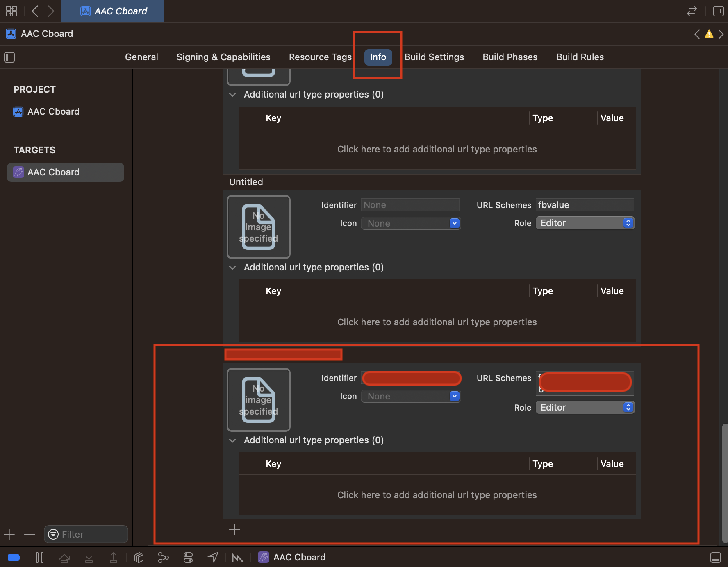Switch to the Build Phases tab
The image size is (728, 567).
pos(510,57)
